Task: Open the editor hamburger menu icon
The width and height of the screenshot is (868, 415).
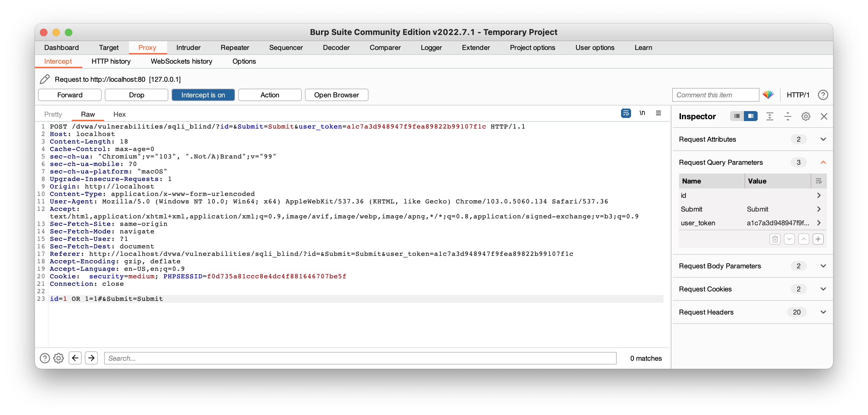Action: coord(658,113)
